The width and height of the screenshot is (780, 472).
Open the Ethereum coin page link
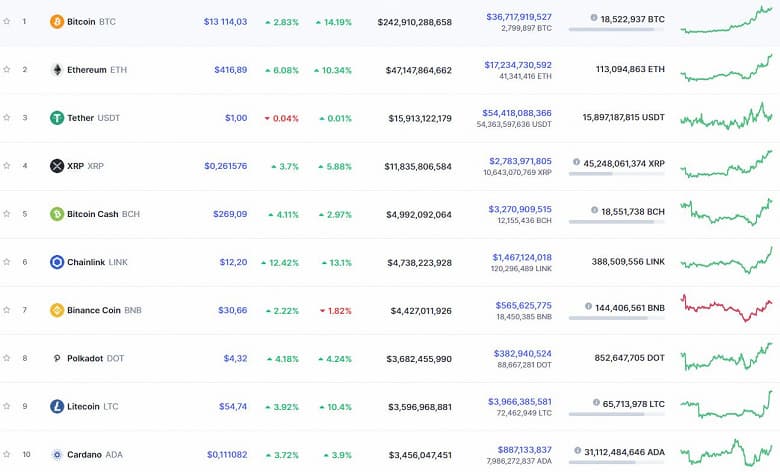click(x=87, y=70)
